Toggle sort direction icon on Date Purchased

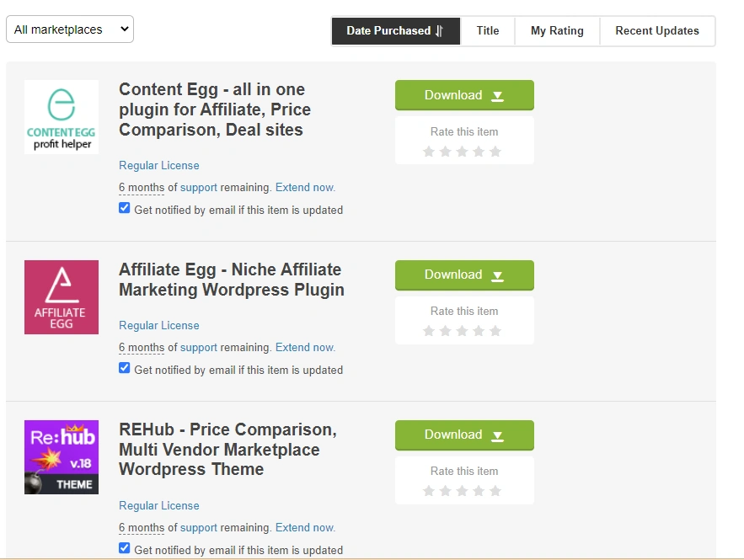(x=439, y=31)
